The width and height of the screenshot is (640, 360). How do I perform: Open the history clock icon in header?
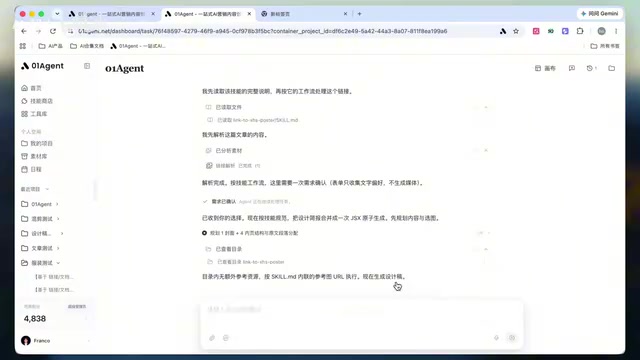click(591, 68)
